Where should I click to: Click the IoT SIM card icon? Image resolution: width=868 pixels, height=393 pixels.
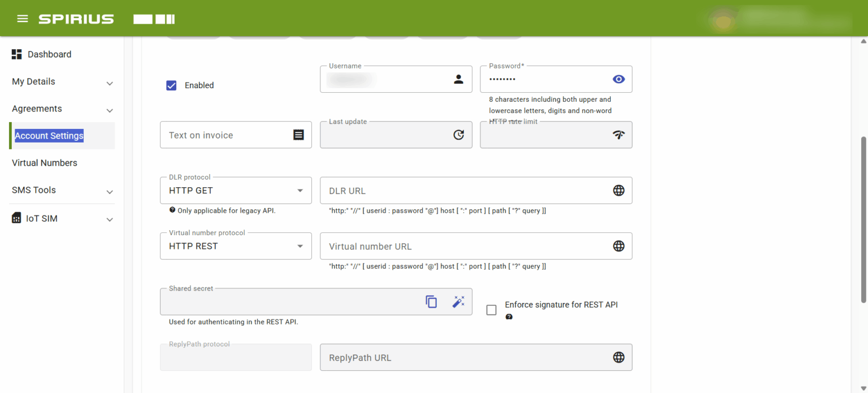tap(17, 218)
